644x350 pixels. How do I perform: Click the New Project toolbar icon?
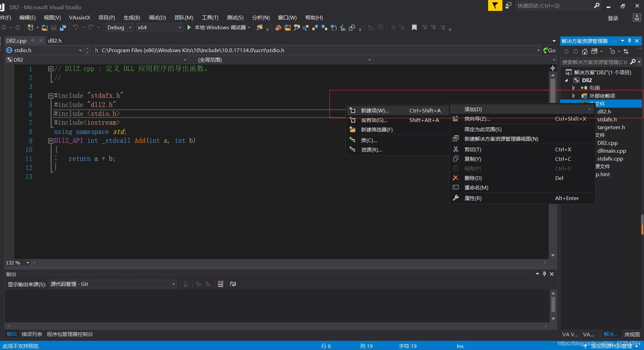point(30,27)
